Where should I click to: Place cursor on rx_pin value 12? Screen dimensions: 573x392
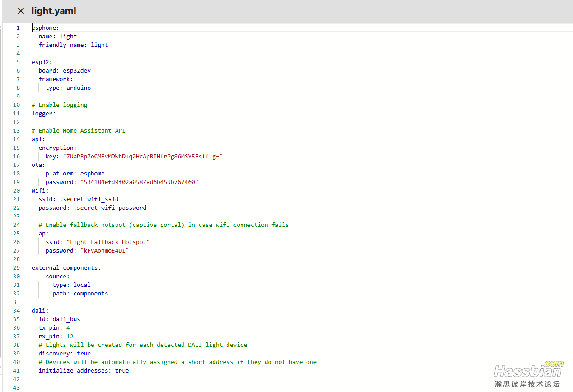click(70, 337)
